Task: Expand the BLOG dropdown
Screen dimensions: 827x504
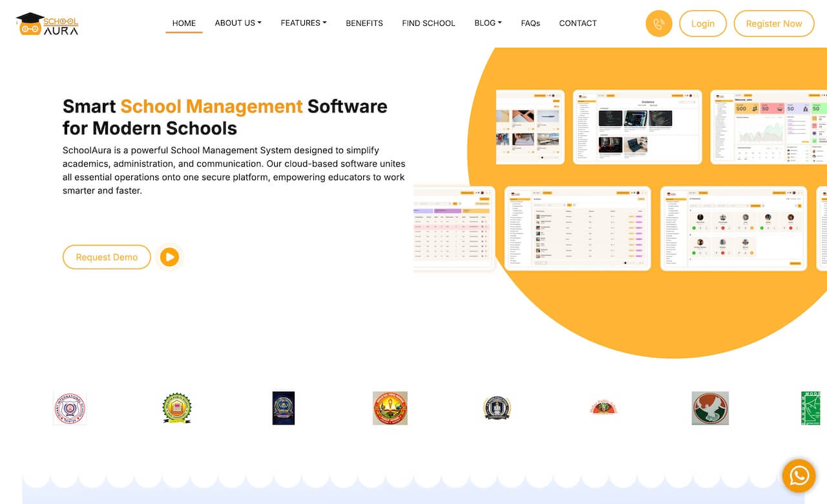Action: point(488,23)
